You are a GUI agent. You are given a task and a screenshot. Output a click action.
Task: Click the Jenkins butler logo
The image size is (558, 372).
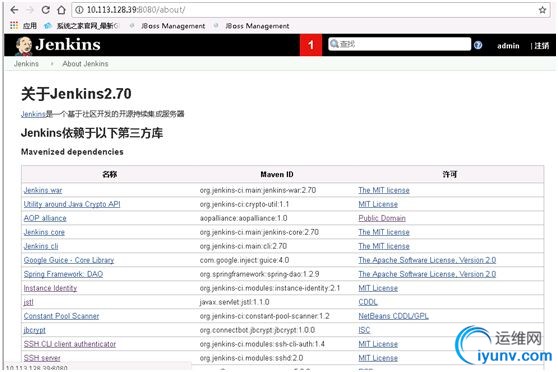[x=24, y=46]
